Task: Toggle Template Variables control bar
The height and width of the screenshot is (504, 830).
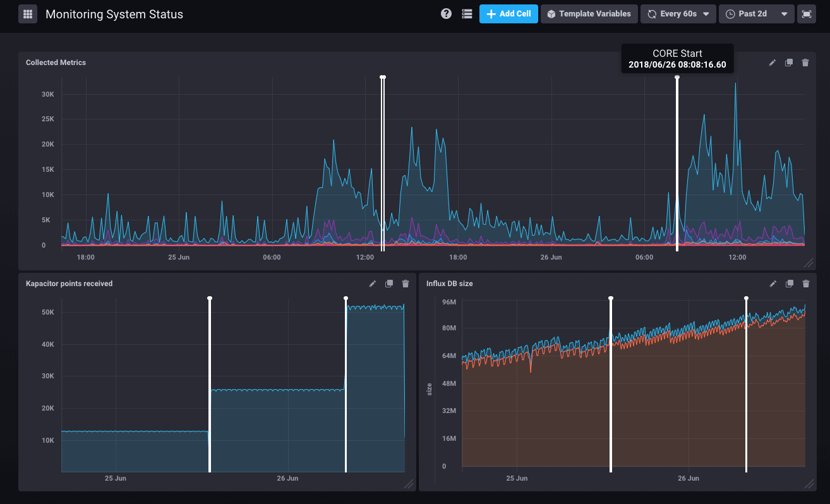Action: [589, 14]
